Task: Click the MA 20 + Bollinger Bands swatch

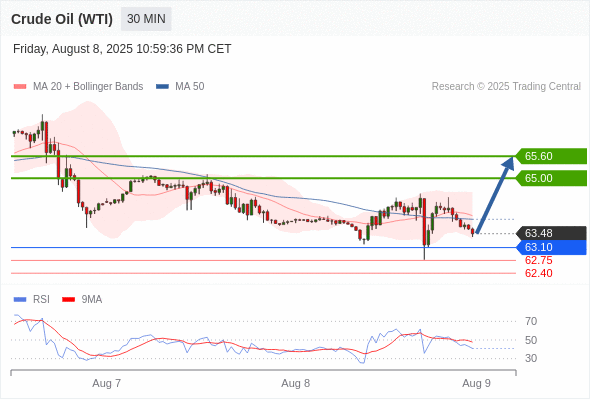Action: tap(20, 87)
